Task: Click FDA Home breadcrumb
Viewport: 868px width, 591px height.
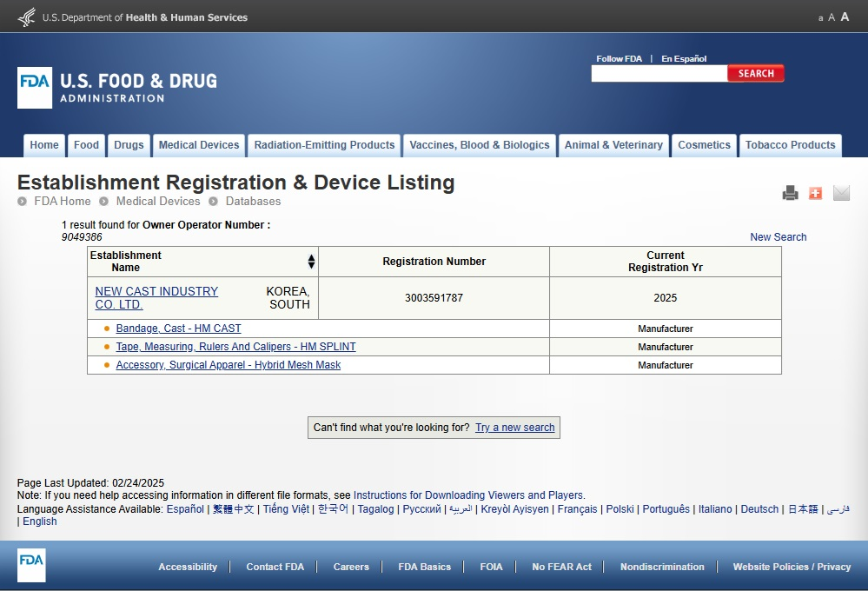Action: pyautogui.click(x=63, y=201)
